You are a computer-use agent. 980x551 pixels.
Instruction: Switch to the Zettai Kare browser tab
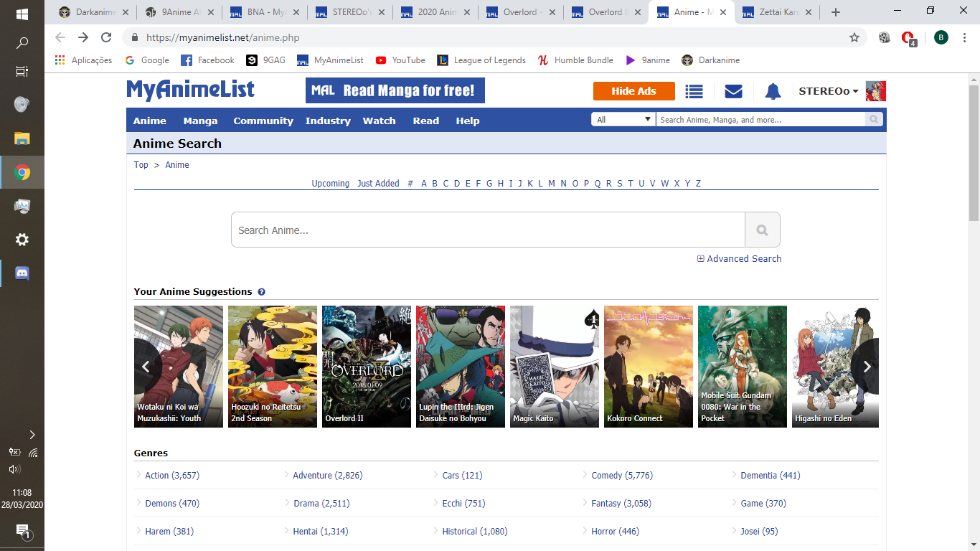(x=778, y=12)
